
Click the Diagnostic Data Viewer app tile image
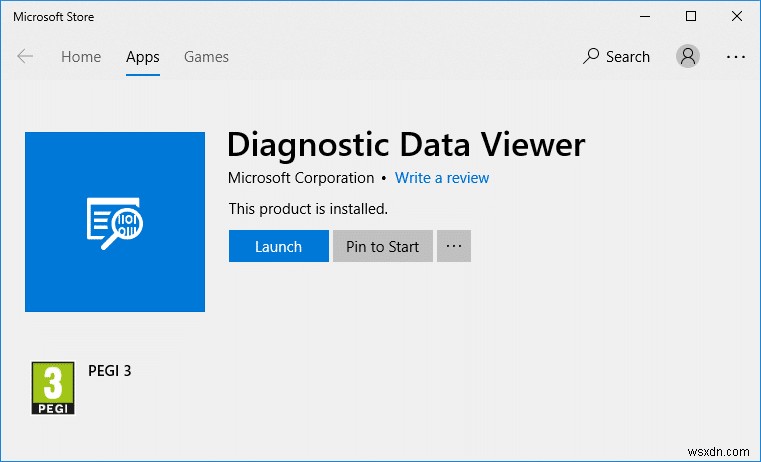click(x=115, y=222)
